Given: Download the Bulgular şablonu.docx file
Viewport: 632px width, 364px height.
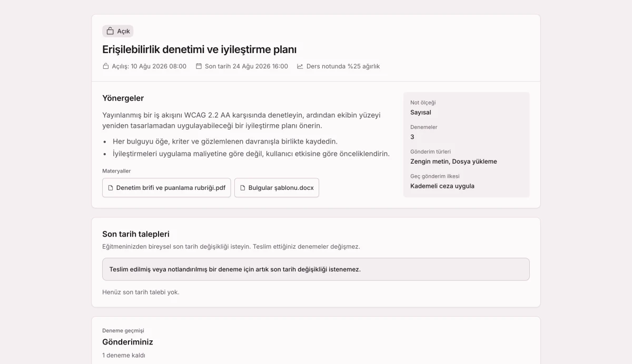Looking at the screenshot, I should (x=276, y=188).
